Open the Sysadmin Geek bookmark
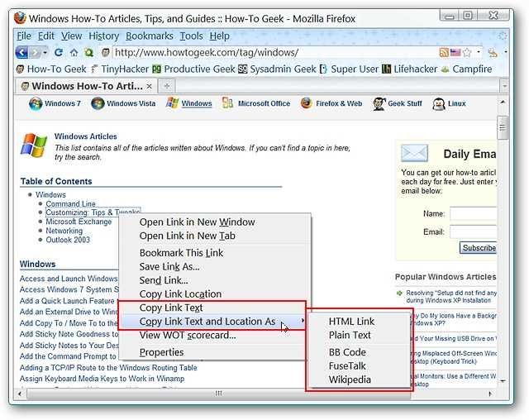The width and height of the screenshot is (529, 420). (277, 69)
